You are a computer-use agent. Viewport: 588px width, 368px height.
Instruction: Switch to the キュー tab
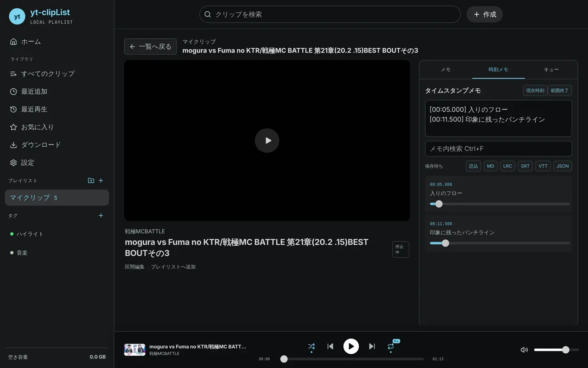[x=551, y=69]
